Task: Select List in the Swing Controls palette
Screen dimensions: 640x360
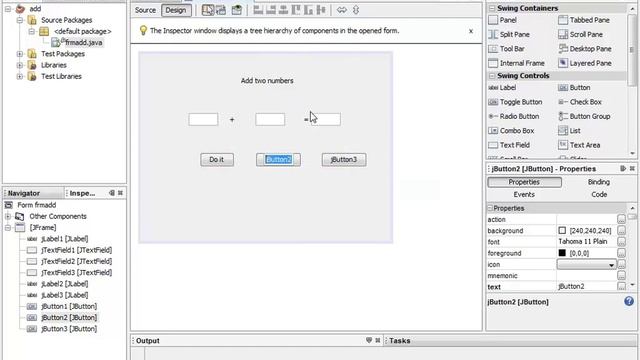Action: (x=569, y=131)
